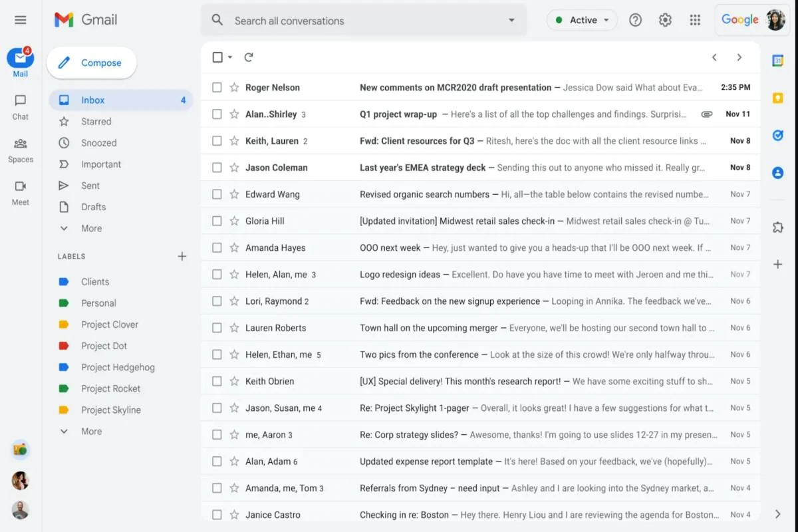Select the Alan..Shirley email checkbox

click(x=217, y=114)
